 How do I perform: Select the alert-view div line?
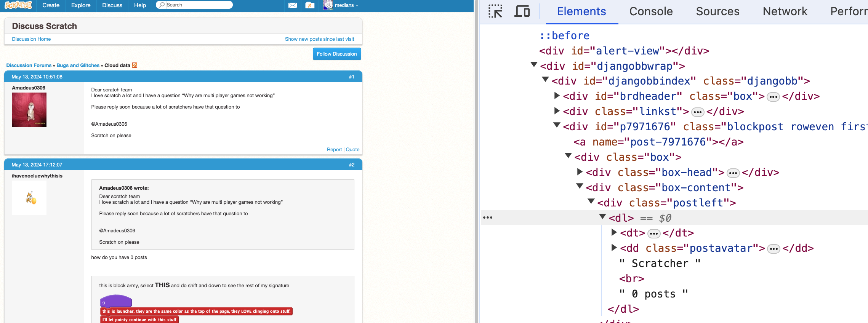point(624,51)
